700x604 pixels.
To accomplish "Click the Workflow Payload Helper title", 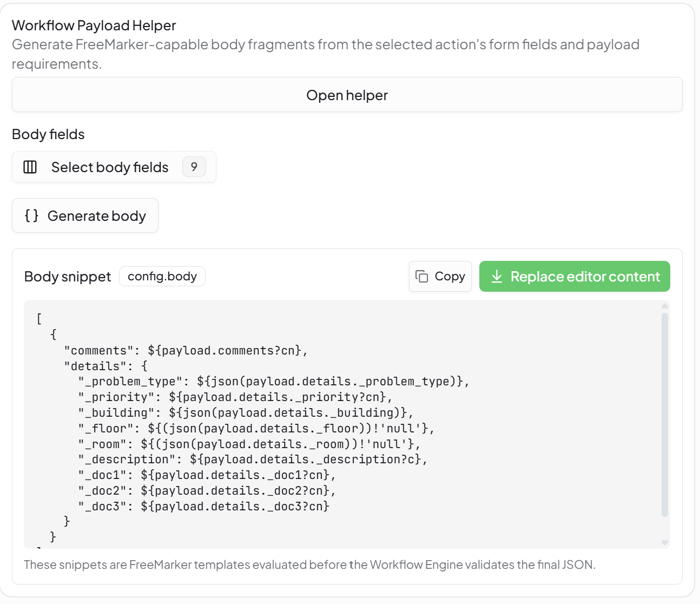I will pyautogui.click(x=94, y=25).
